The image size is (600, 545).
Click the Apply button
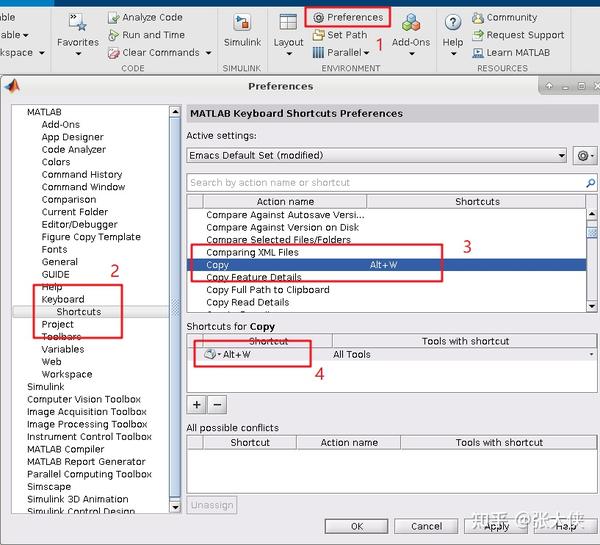496,526
